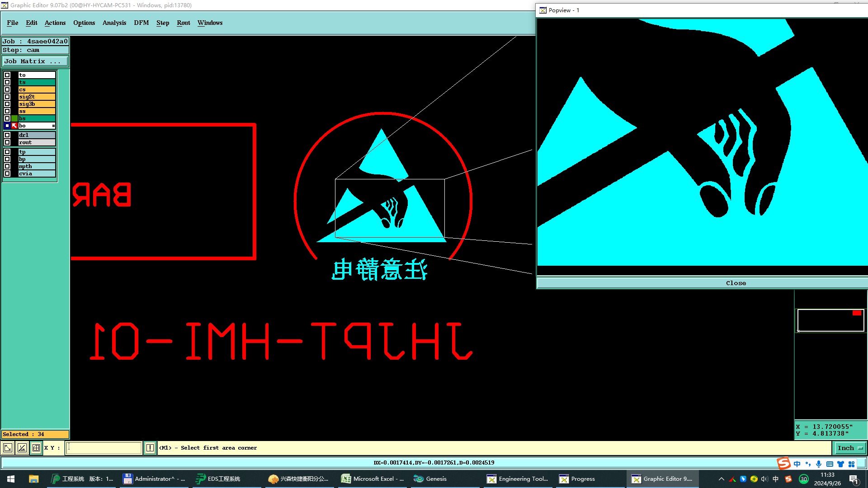Open Genesis from the Windows taskbar
Screen dimensions: 868x488
click(431, 479)
